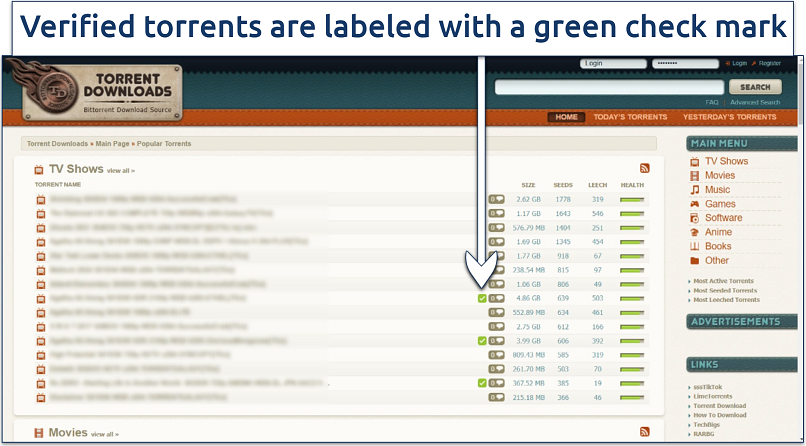Open comments icon for the 2.62 GB torrent
The image size is (806, 446).
pyautogui.click(x=497, y=199)
